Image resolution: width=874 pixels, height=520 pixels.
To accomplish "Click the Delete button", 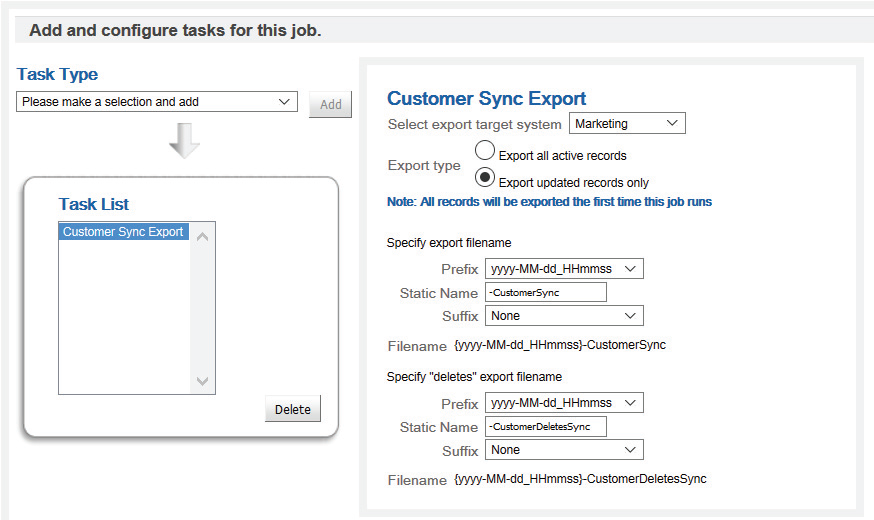I will pos(293,409).
